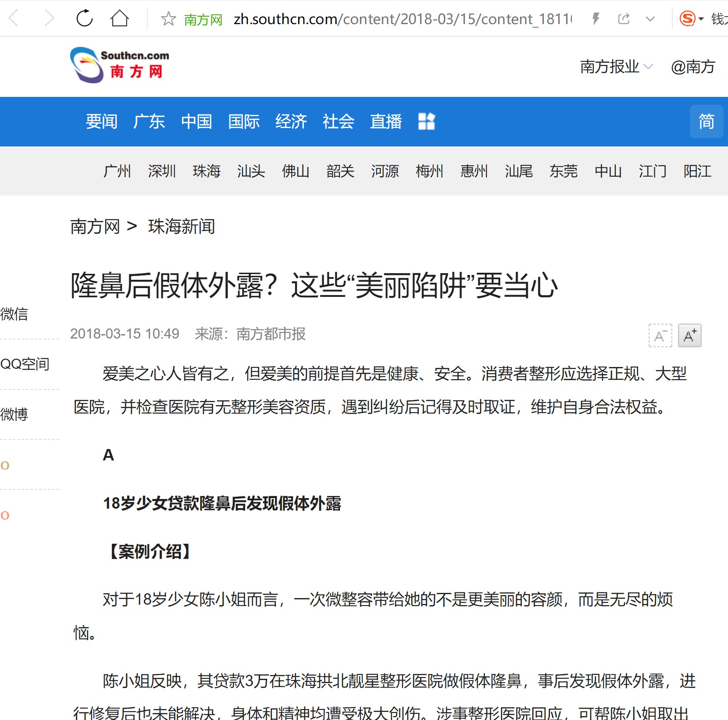The image size is (728, 720).
Task: Select city 中山
Action: [x=608, y=171]
